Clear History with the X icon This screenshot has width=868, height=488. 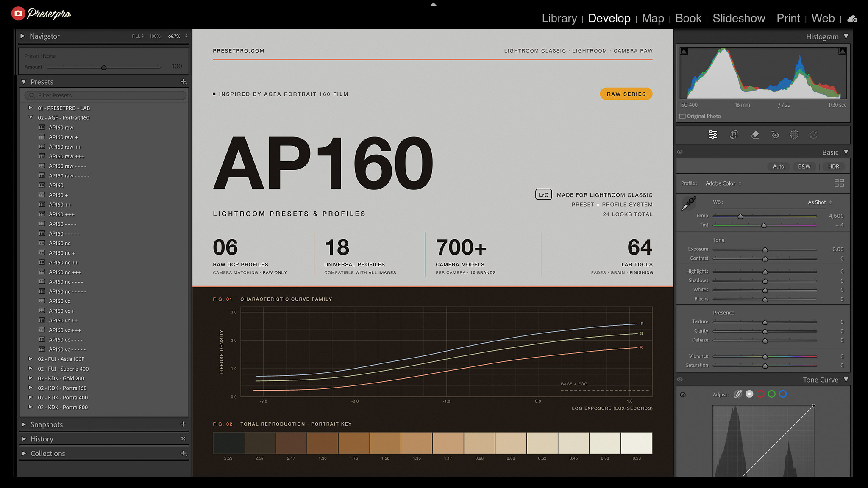pyautogui.click(x=183, y=439)
